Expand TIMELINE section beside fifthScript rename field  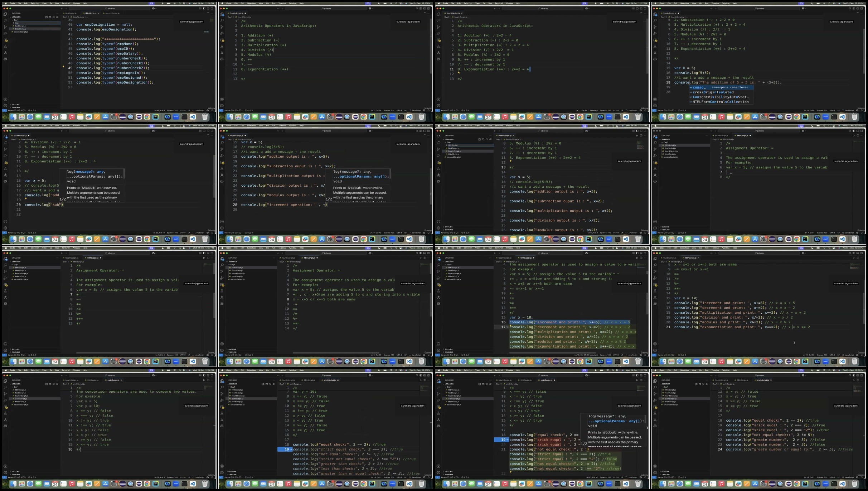449,230
